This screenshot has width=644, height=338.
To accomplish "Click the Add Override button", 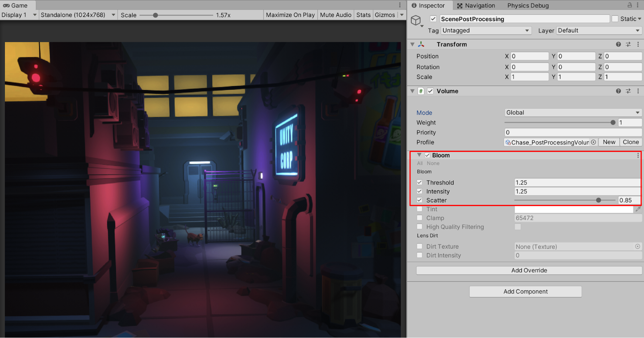I will tap(529, 270).
